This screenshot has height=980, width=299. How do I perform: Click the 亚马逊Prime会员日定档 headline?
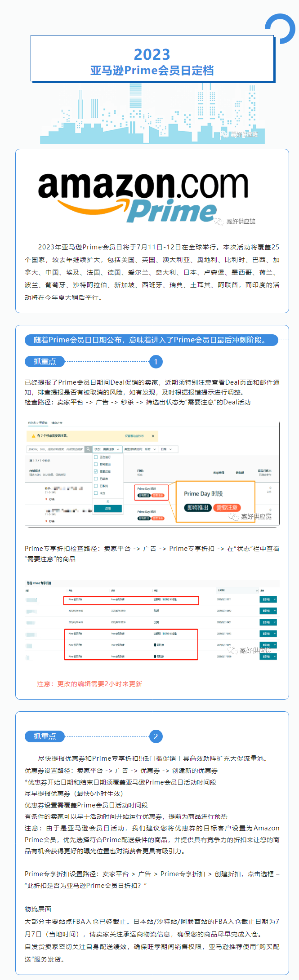coord(152,71)
